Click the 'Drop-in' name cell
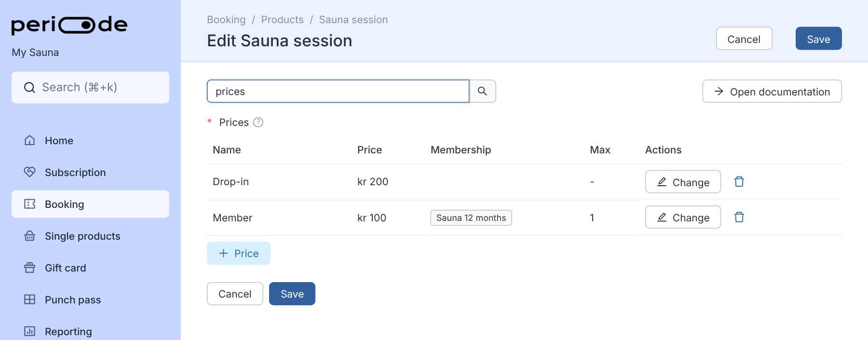 point(231,182)
